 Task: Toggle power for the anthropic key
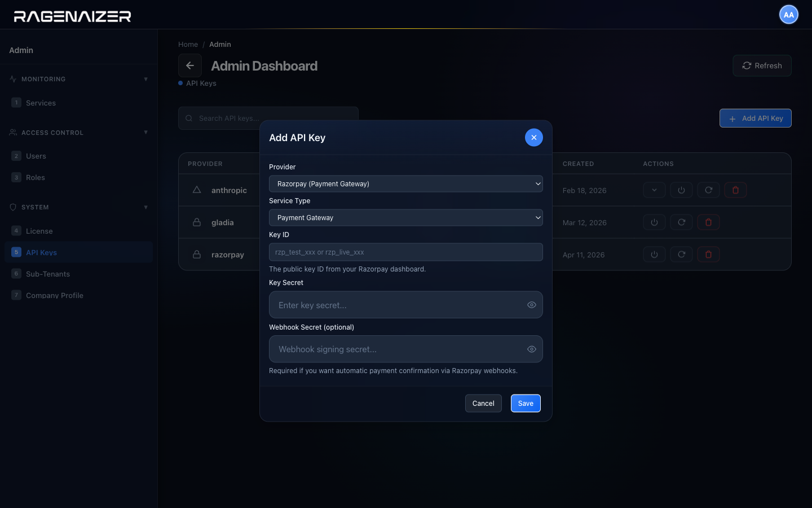pos(681,190)
